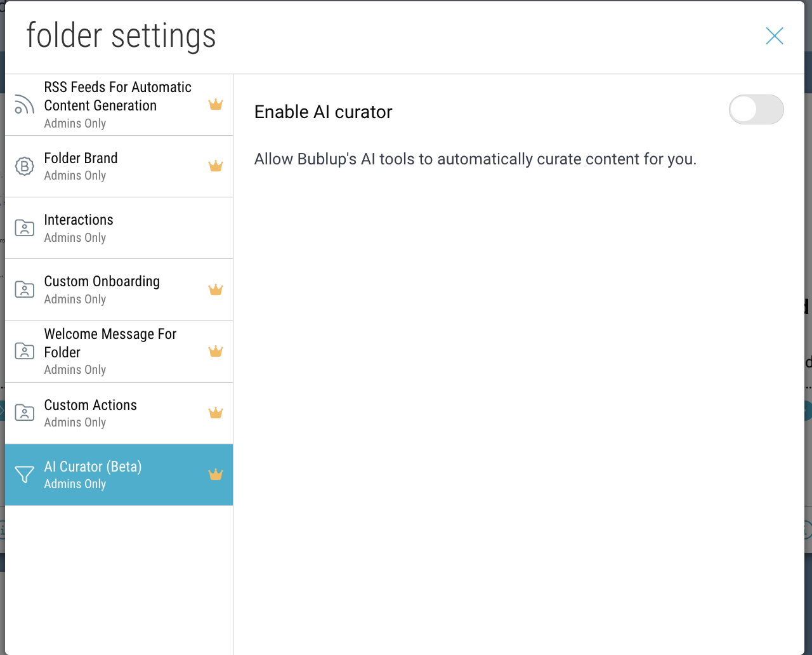Click crown icon next to Folder Brand
This screenshot has height=655, width=812.
click(216, 166)
